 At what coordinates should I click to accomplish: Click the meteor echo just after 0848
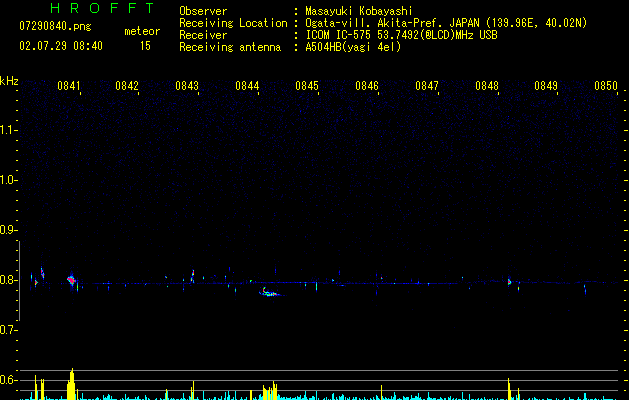509,282
